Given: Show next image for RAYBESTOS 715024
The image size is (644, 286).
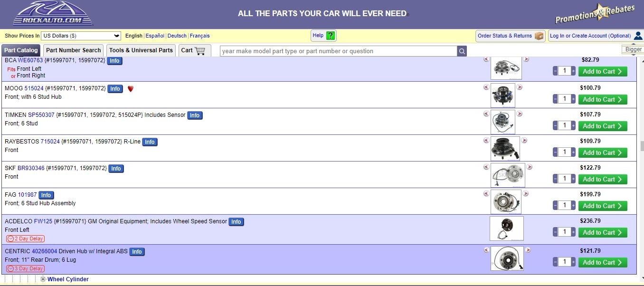Looking at the screenshot, I should pyautogui.click(x=524, y=140).
